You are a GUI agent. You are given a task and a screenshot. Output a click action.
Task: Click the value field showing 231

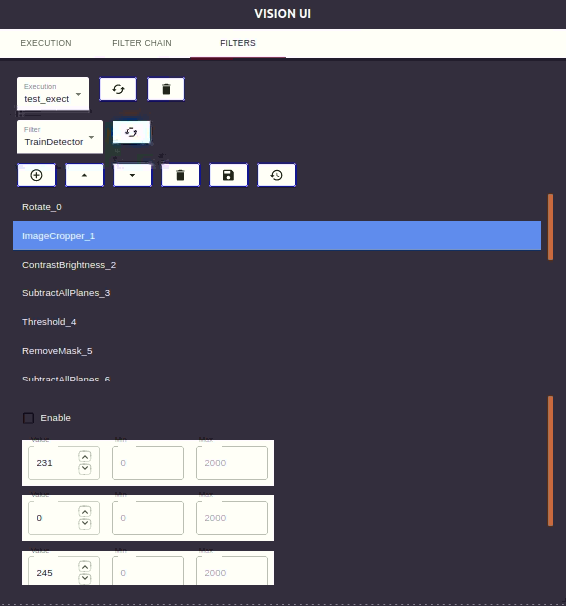pos(64,463)
